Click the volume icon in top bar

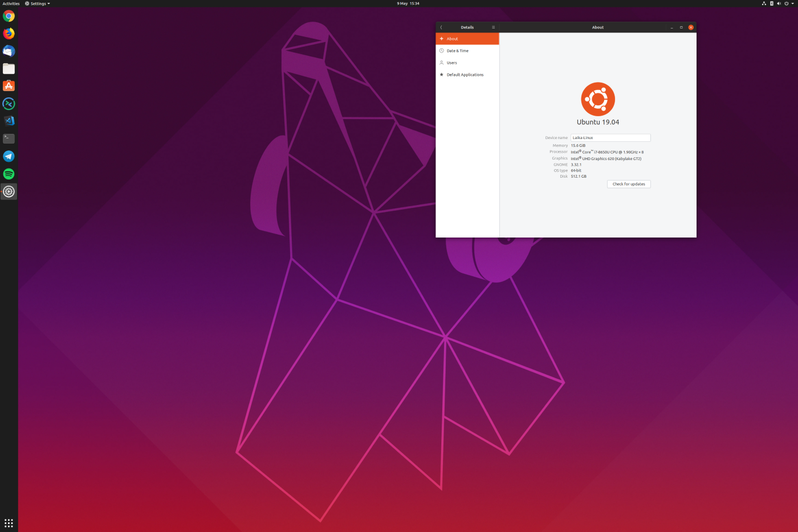(779, 3)
